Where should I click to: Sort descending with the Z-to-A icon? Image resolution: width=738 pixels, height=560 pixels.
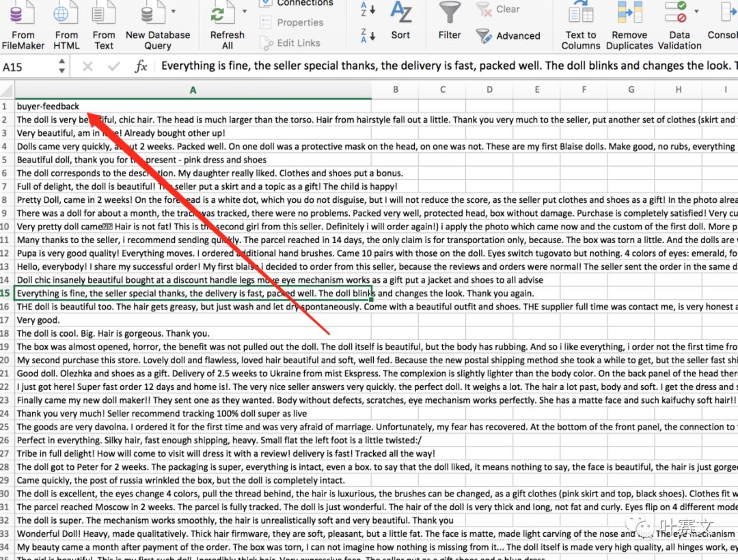pyautogui.click(x=368, y=36)
